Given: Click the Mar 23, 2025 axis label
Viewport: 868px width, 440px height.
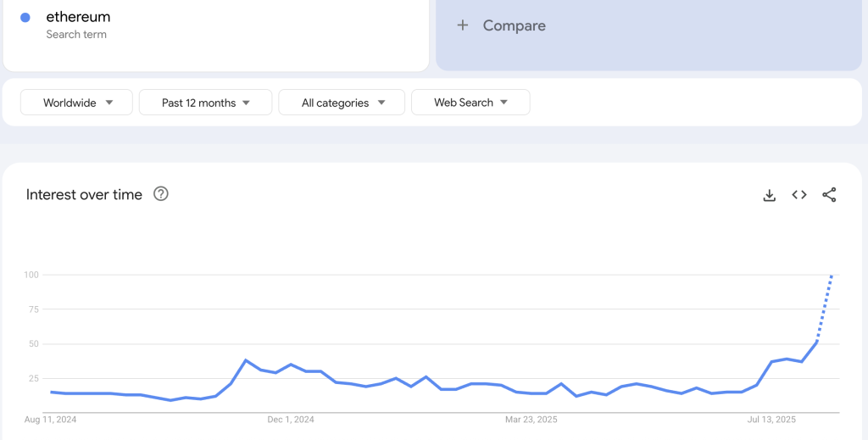Looking at the screenshot, I should [531, 420].
